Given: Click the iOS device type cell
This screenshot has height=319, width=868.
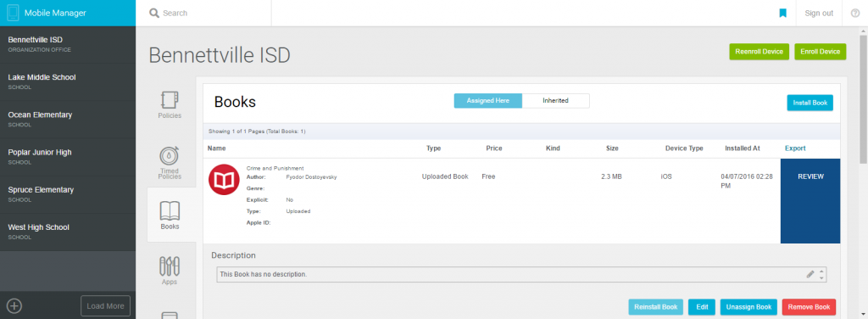Looking at the screenshot, I should pos(666,176).
